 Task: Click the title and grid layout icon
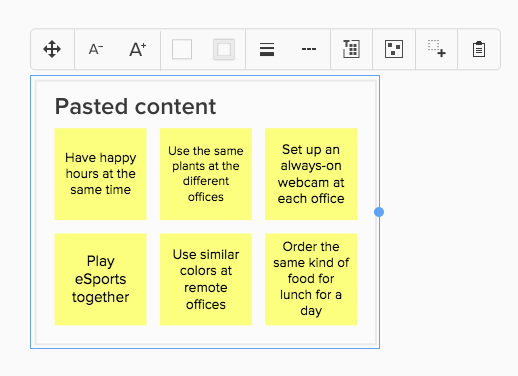pyautogui.click(x=351, y=49)
